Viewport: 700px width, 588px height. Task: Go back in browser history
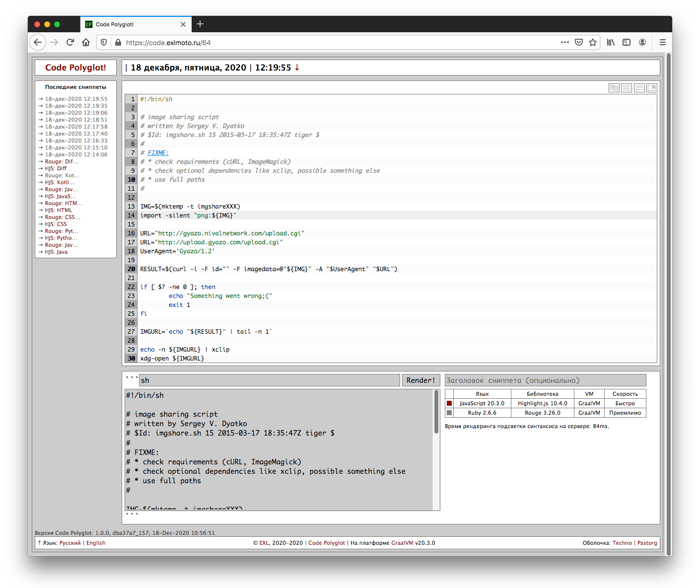pos(38,42)
